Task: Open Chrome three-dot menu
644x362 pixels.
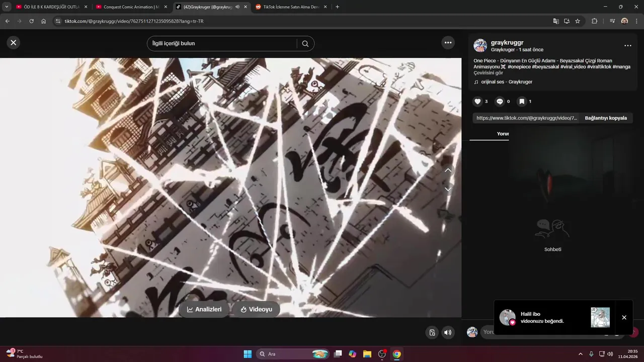Action: 636,21
